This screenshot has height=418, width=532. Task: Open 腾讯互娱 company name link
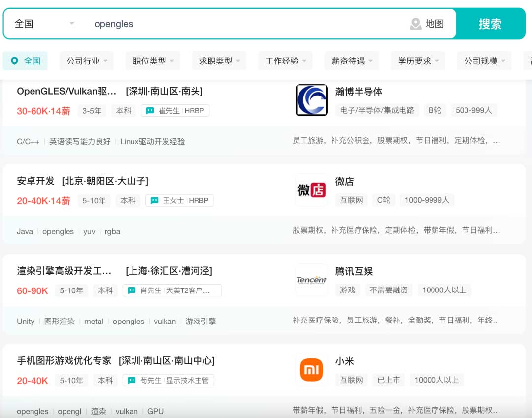(354, 271)
